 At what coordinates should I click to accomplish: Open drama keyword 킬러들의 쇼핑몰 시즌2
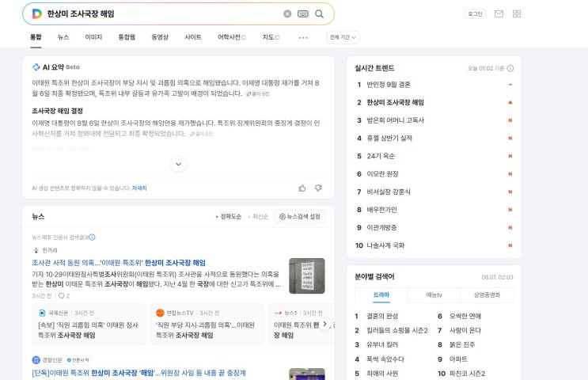click(397, 330)
